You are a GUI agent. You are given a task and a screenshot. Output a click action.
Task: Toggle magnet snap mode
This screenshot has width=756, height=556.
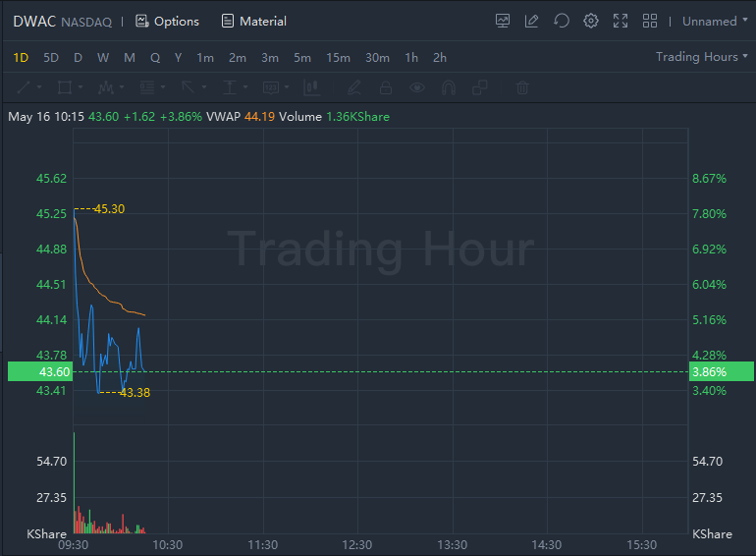[449, 87]
